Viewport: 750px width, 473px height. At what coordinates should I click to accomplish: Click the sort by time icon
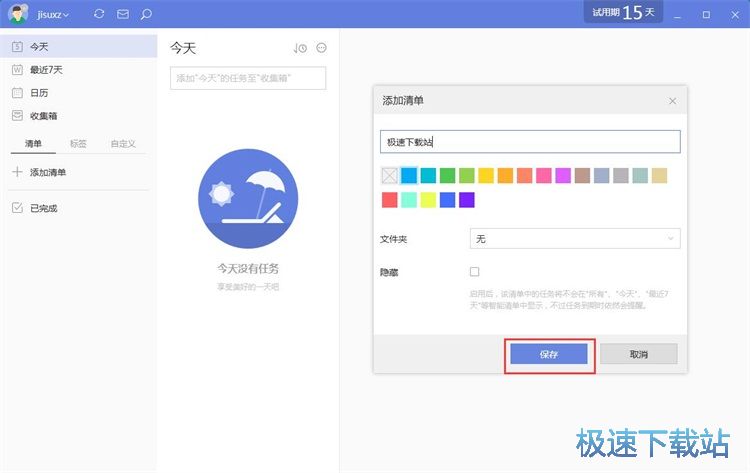(300, 48)
